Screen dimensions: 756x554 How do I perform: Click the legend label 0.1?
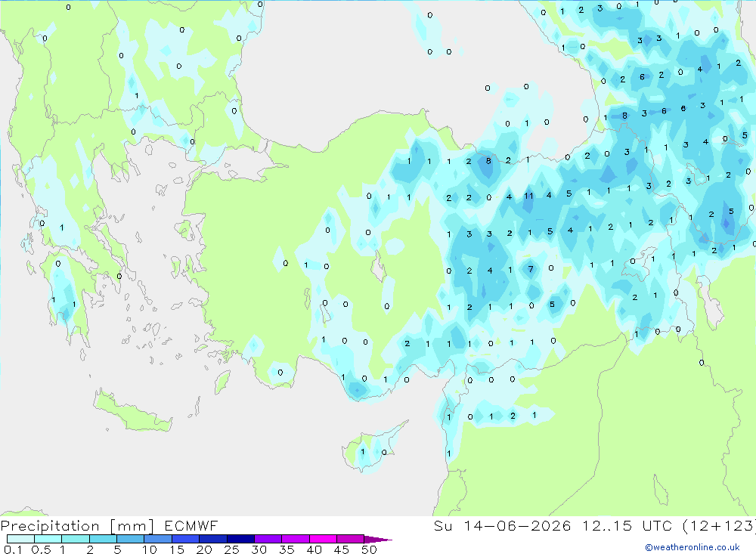(13, 549)
